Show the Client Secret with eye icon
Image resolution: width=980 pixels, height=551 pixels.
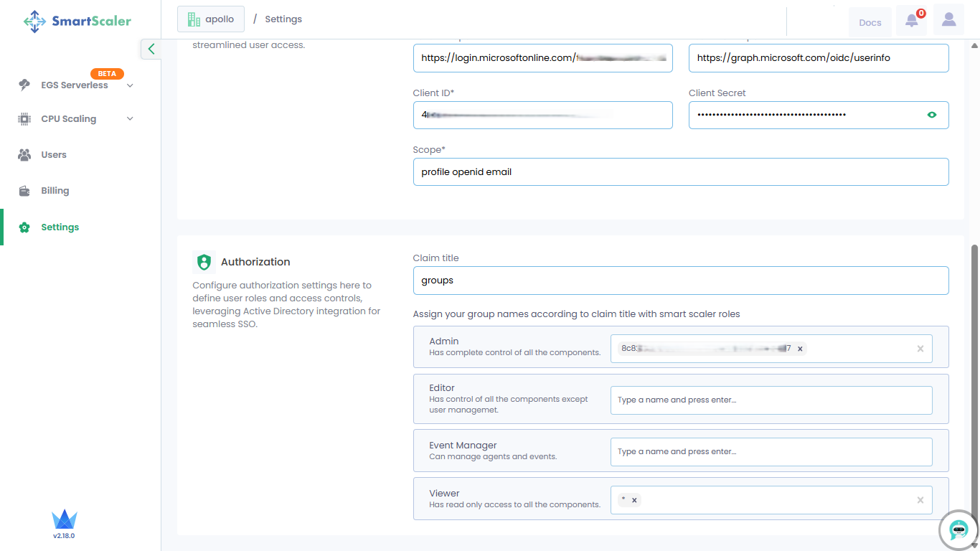932,115
